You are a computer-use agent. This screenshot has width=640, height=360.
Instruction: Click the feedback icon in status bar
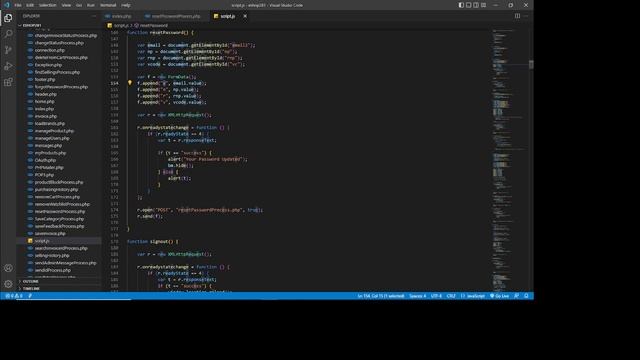coord(516,296)
